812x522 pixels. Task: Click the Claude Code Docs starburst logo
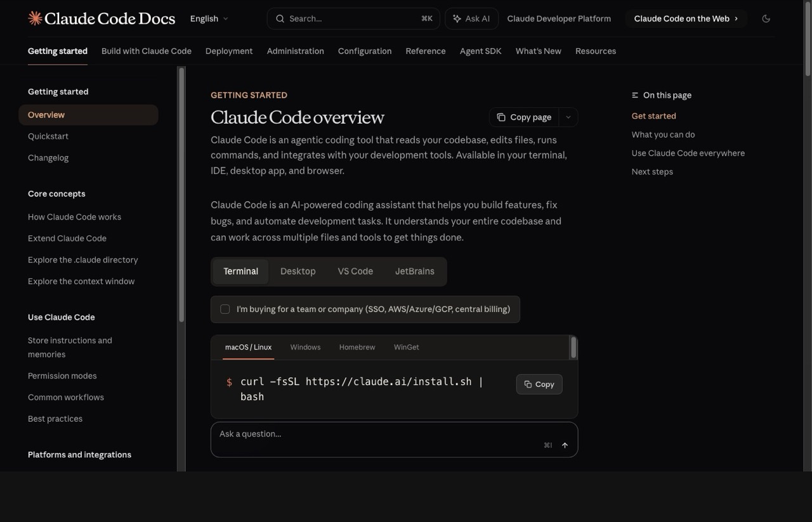click(36, 18)
